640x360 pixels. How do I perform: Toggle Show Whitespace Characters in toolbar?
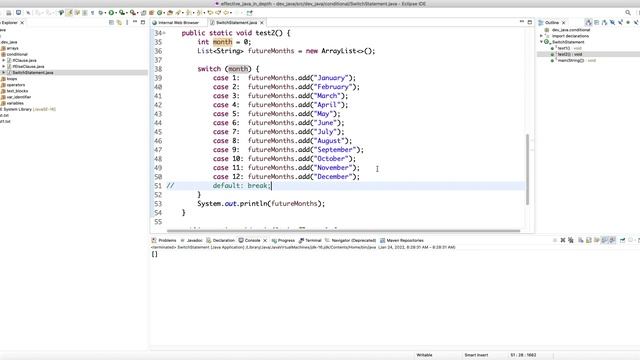pos(93,13)
